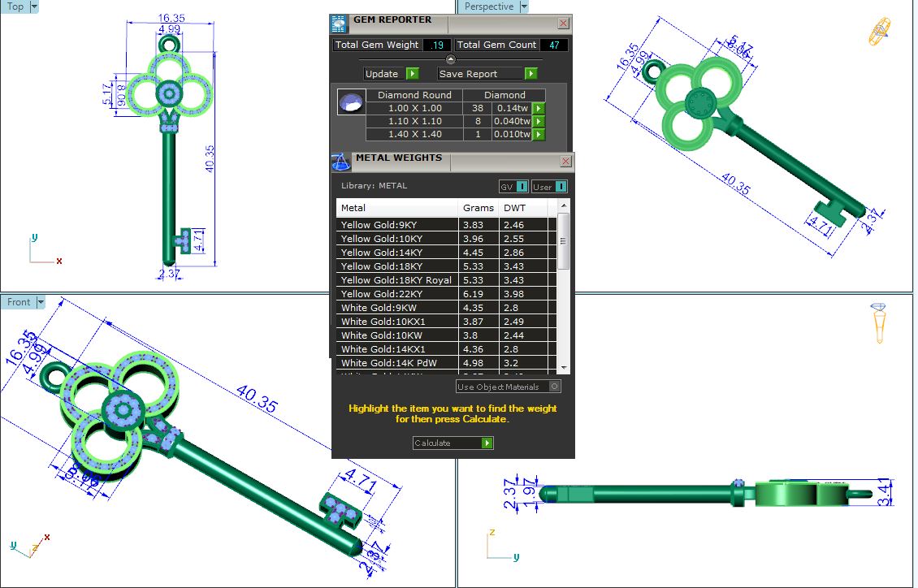Click the Gem Reporter panel icon
The image size is (918, 588).
point(339,23)
